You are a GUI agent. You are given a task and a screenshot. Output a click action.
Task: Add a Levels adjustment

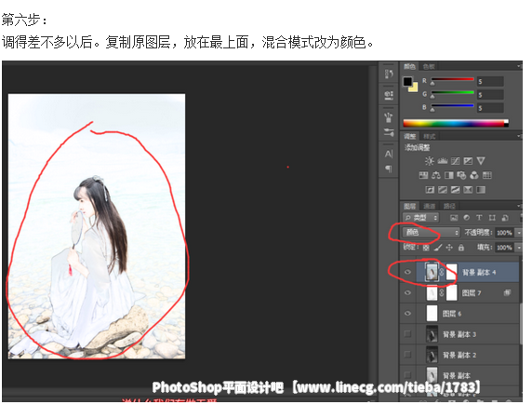(x=443, y=161)
